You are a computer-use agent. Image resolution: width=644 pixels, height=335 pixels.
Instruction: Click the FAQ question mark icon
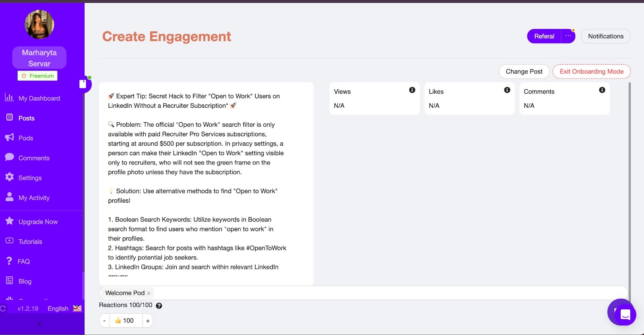(x=9, y=261)
